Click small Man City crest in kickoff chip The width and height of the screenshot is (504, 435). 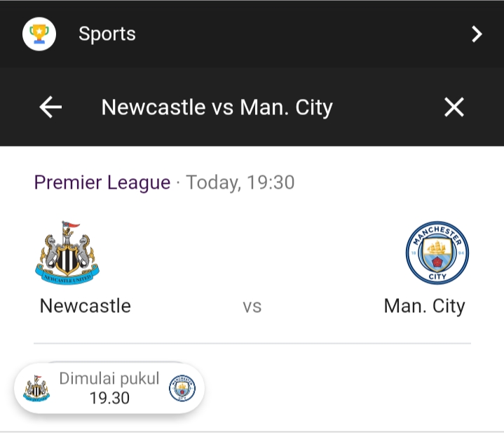coord(182,388)
